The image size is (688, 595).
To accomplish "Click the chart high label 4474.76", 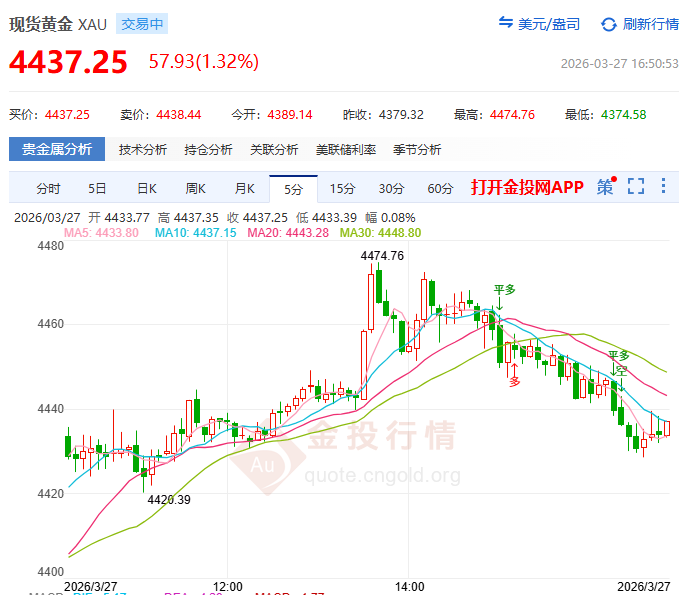I will [x=382, y=256].
